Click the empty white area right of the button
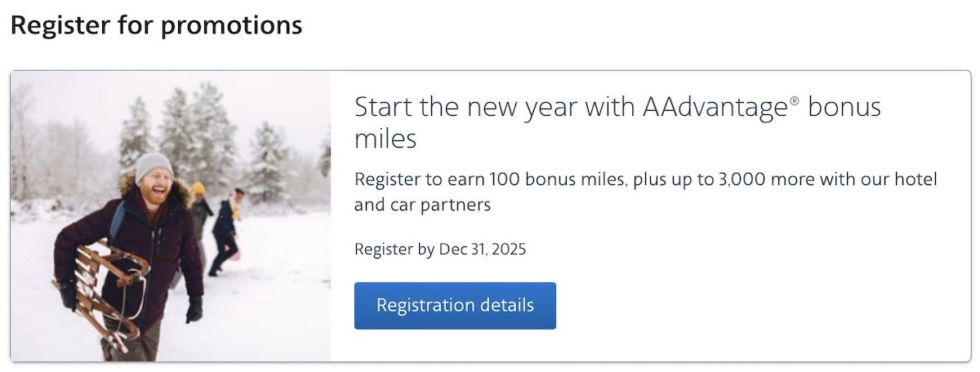 click(x=759, y=306)
